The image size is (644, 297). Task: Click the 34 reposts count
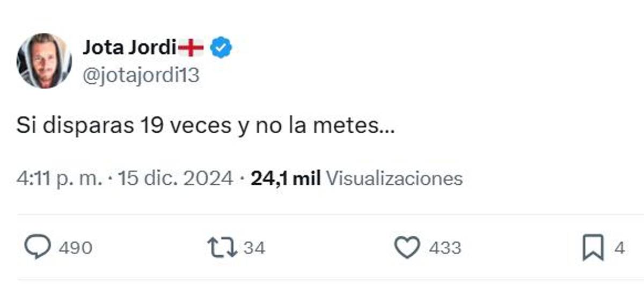(x=254, y=248)
